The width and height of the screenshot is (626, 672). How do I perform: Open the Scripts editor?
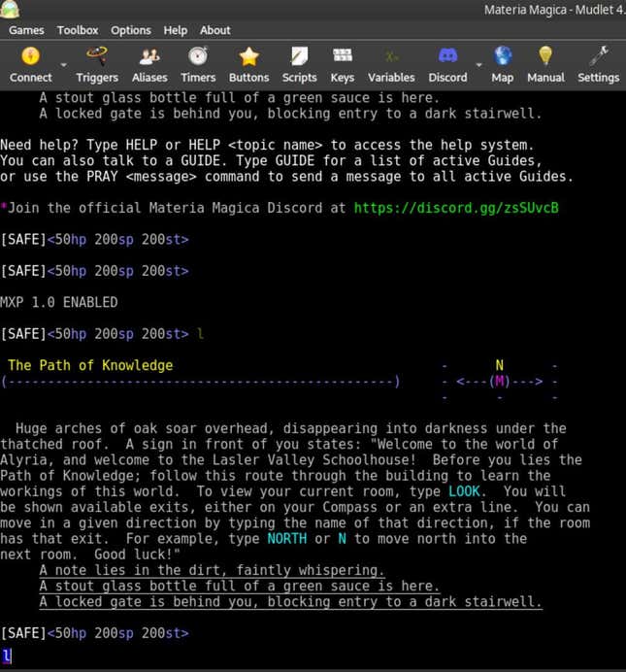pyautogui.click(x=299, y=65)
